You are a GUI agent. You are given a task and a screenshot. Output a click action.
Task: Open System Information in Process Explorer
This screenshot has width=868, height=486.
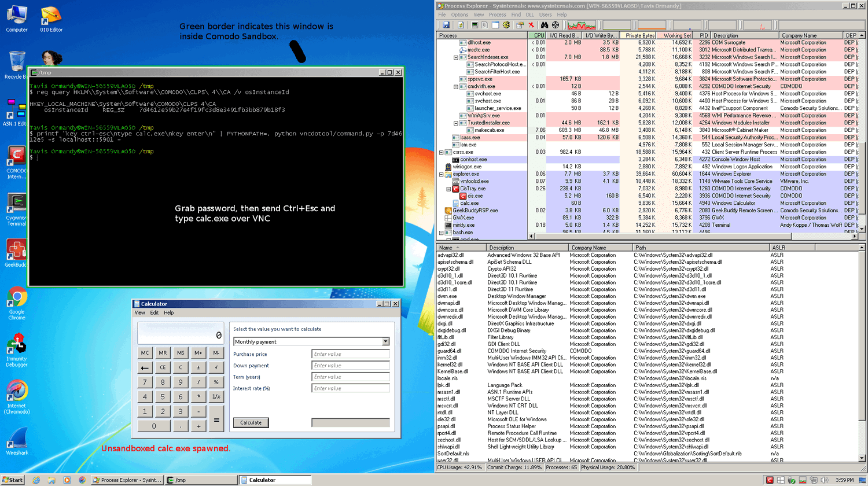pos(475,25)
